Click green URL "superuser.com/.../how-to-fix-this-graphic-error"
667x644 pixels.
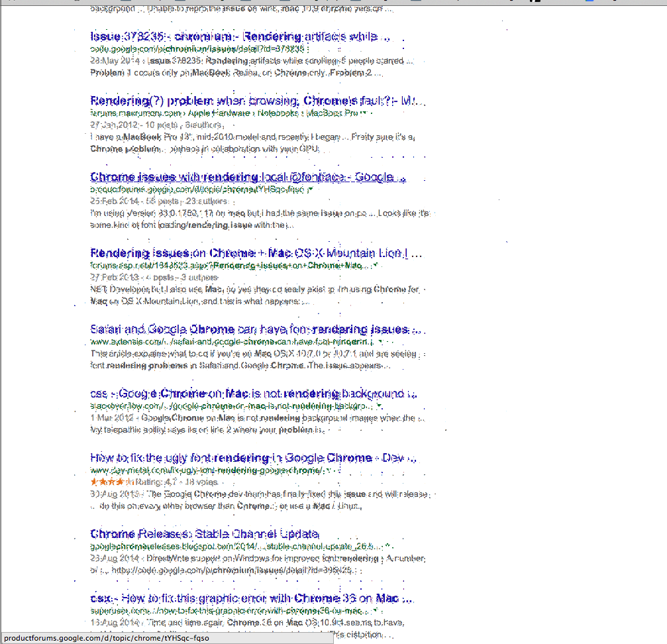pos(229,611)
